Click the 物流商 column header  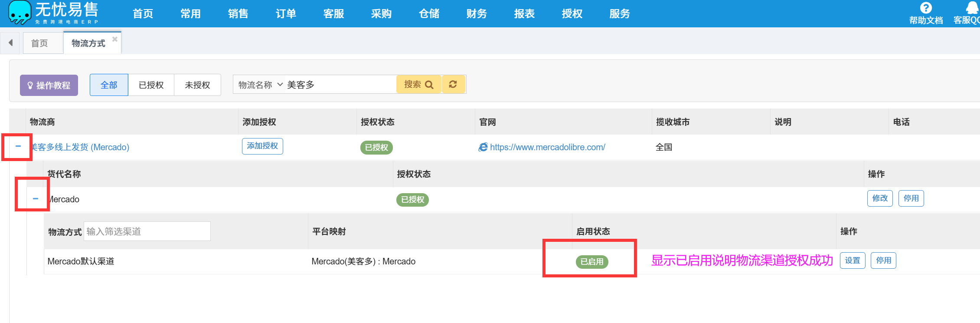coord(42,122)
